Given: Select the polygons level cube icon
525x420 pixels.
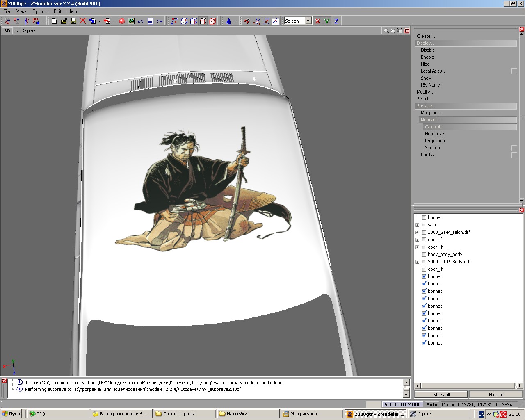Looking at the screenshot, I should coord(194,21).
